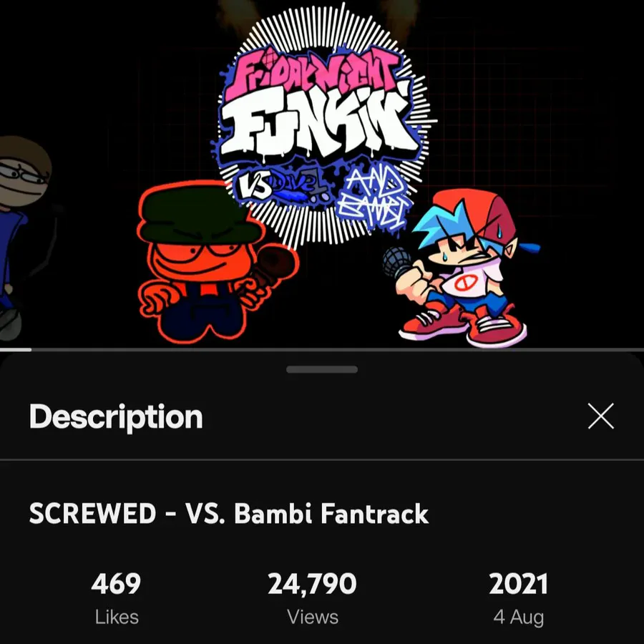Tap the Likes label text
The height and width of the screenshot is (644, 644).
point(117,617)
